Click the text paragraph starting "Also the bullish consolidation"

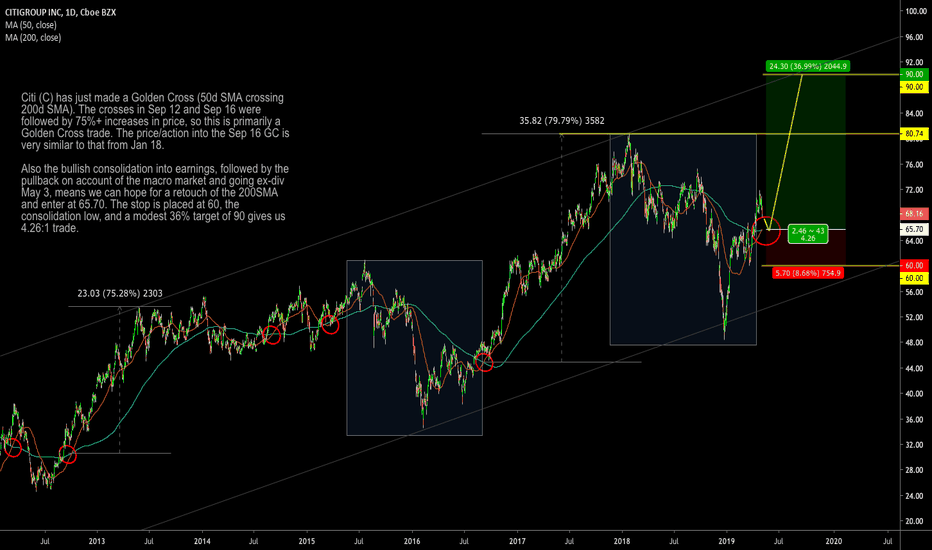pyautogui.click(x=155, y=199)
